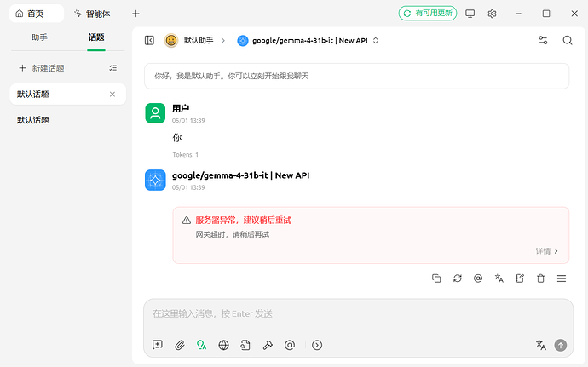Click 默认助手 breadcrumb label
Image resolution: width=588 pixels, height=367 pixels.
click(199, 40)
